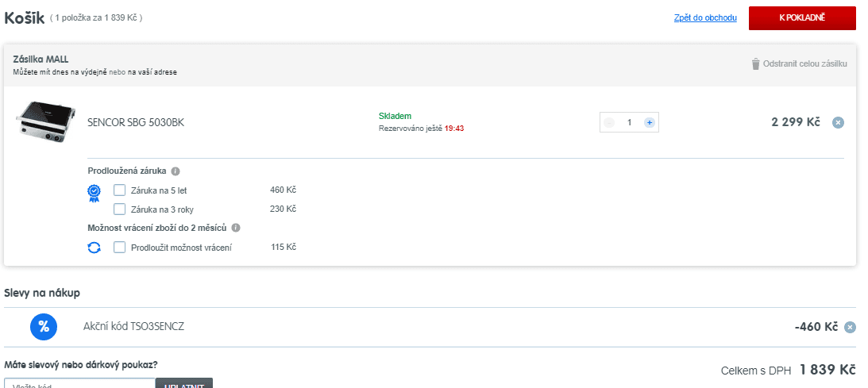This screenshot has width=868, height=388.
Task: Increase quantity with the plus button
Action: [x=650, y=123]
